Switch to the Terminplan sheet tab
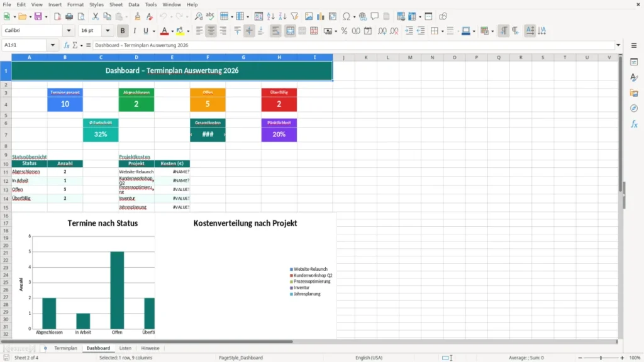Screen dimensions: 644x362 65,348
